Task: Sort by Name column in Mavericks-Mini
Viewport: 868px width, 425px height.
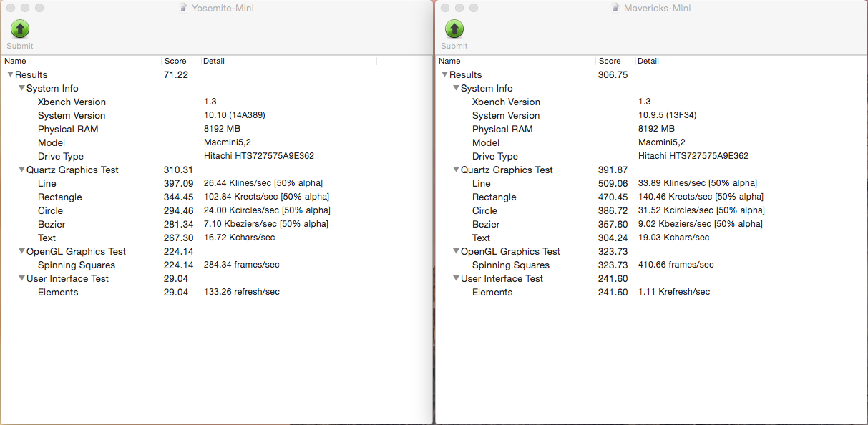Action: [515, 61]
